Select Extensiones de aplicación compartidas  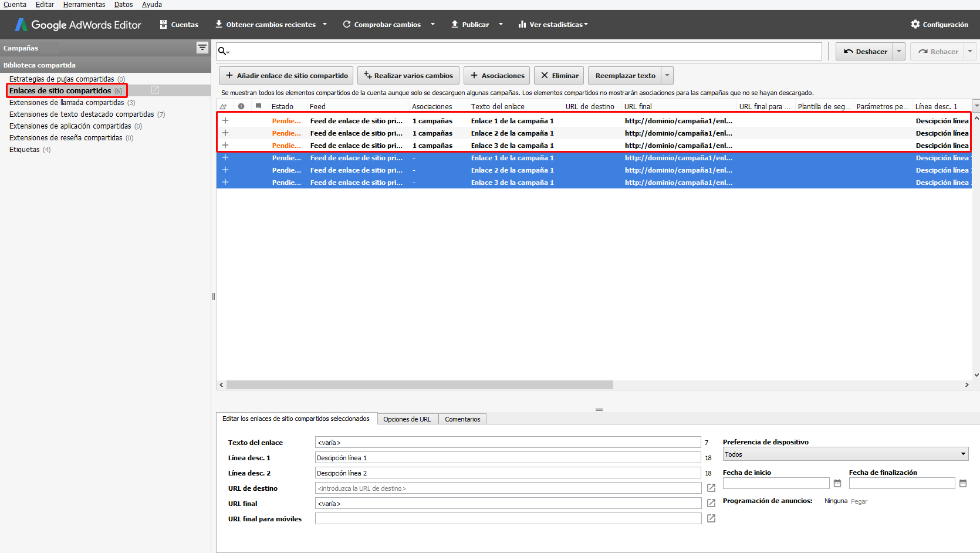[x=70, y=126]
